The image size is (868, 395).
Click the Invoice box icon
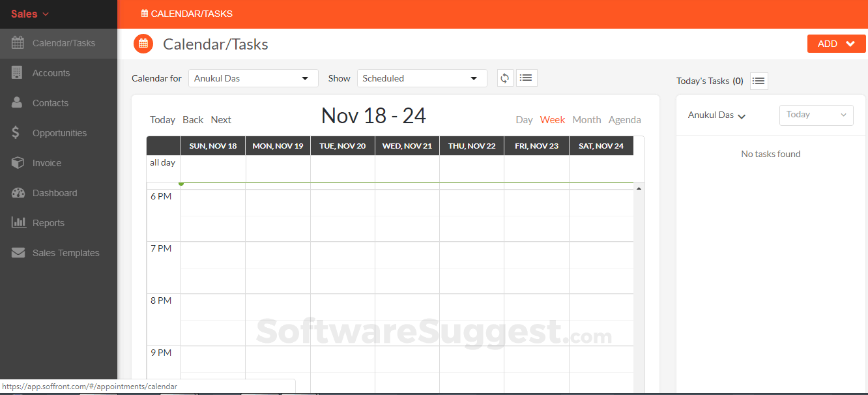tap(18, 163)
